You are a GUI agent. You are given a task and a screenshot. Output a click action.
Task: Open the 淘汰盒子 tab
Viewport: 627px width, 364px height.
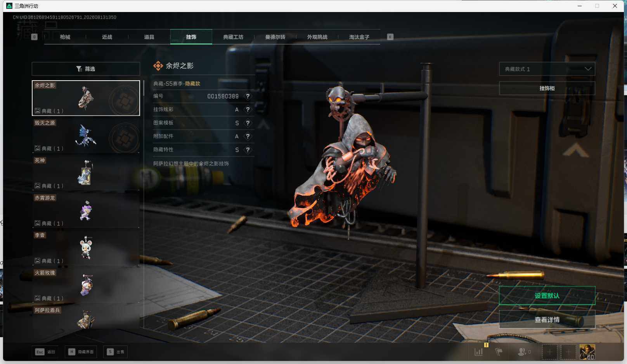[x=359, y=37]
